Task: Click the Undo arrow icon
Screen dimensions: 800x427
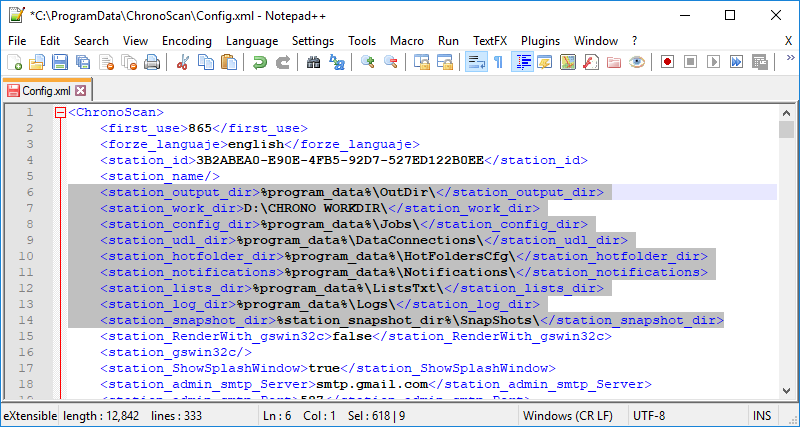Action: pos(260,62)
